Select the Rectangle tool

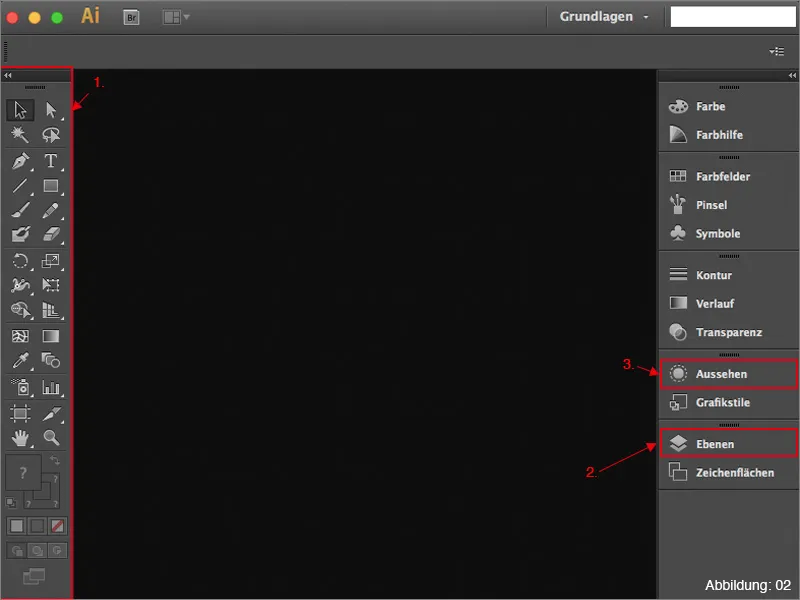(x=52, y=186)
